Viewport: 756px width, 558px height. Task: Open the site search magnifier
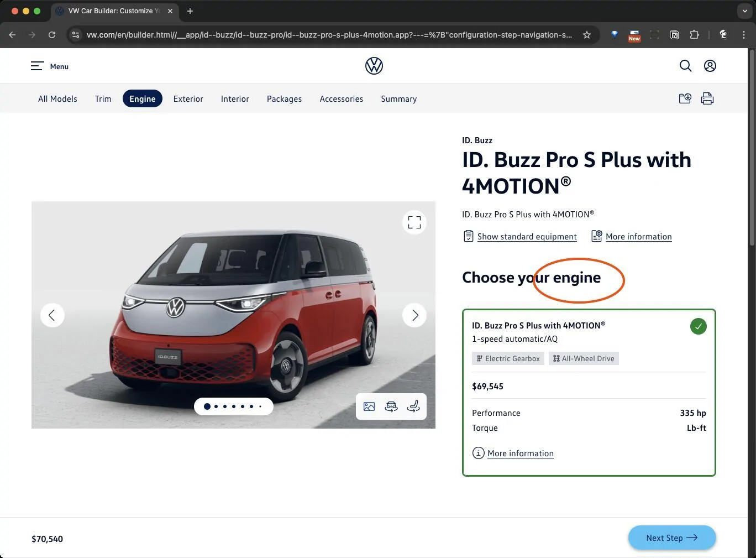pyautogui.click(x=685, y=66)
